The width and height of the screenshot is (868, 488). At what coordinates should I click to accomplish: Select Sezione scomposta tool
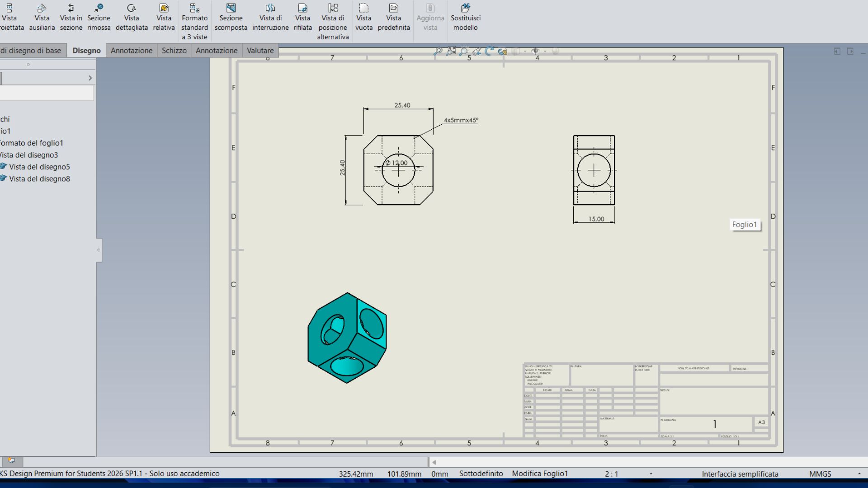[x=231, y=18]
